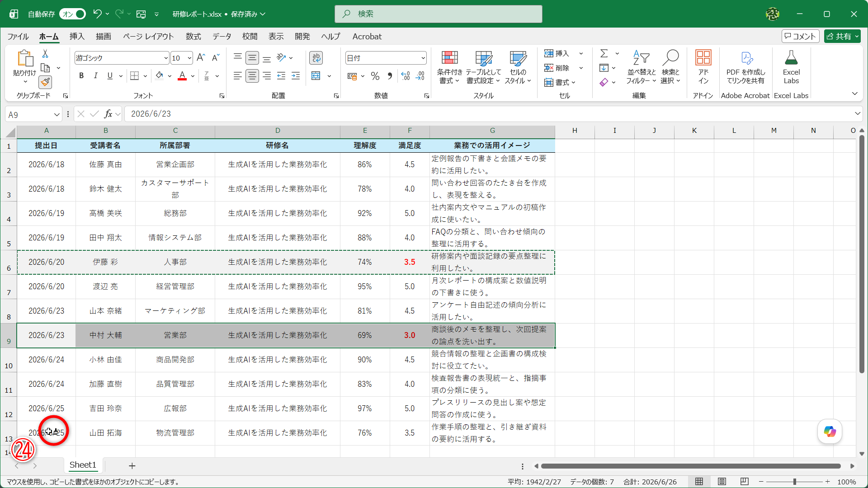Open the number format dropdown showing 日付
The height and width of the screenshot is (488, 868).
pos(423,58)
